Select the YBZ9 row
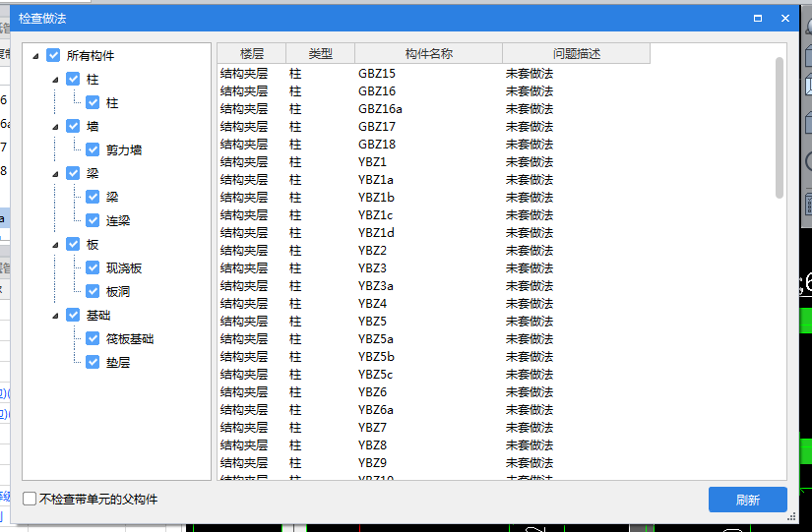812x532 pixels. click(434, 462)
